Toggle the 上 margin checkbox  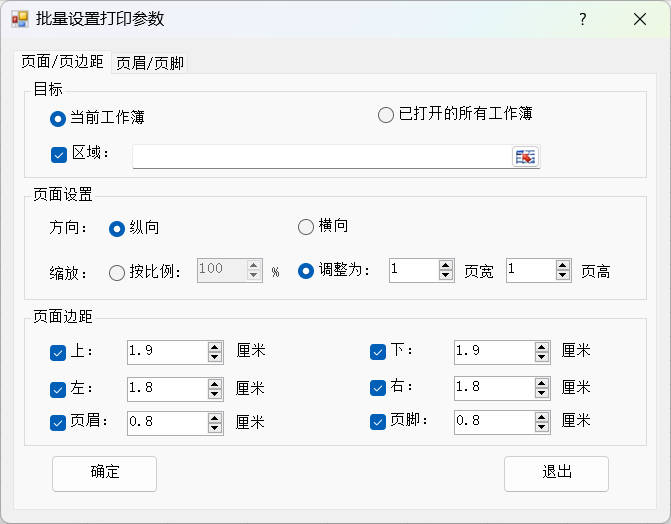point(59,352)
